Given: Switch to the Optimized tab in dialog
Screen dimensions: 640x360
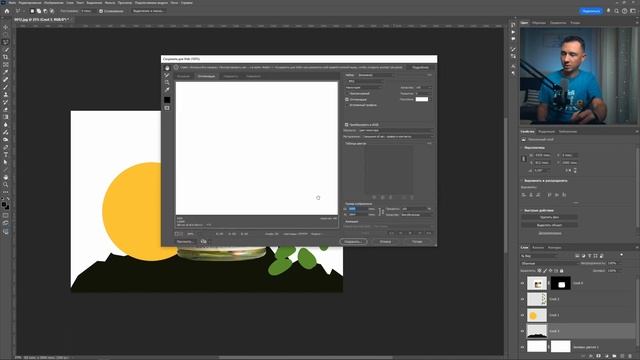Looking at the screenshot, I should (206, 76).
